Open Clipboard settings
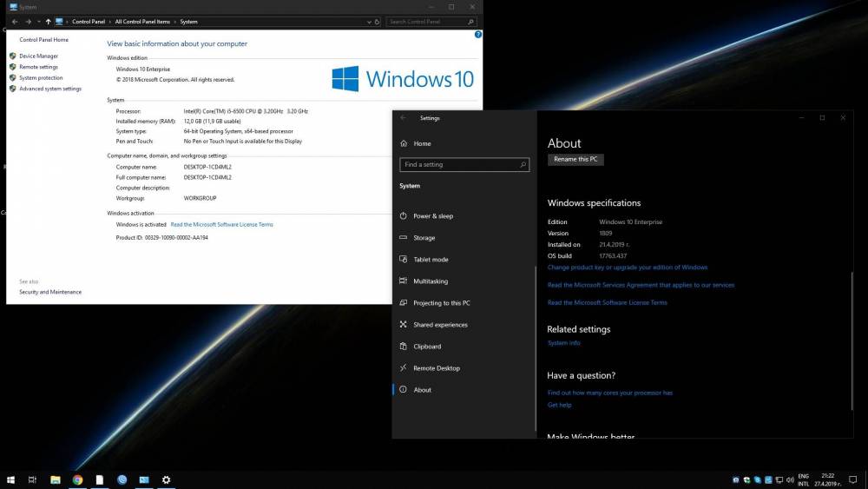Screen dimensions: 868x489 427,347
